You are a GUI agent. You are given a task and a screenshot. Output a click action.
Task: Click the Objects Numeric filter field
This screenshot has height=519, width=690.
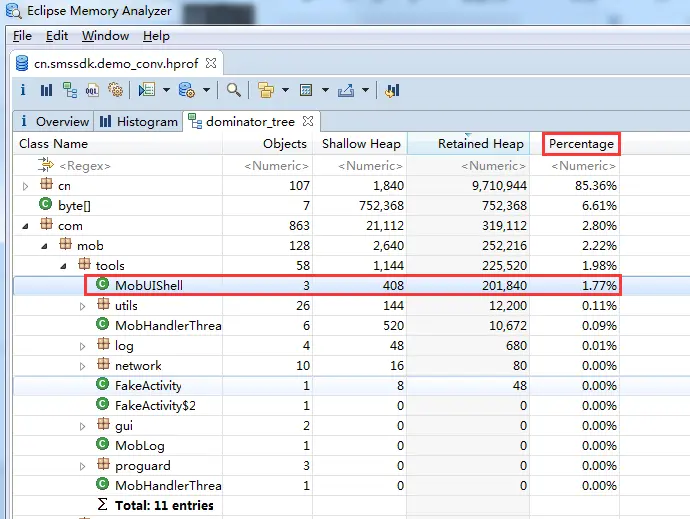(268, 166)
